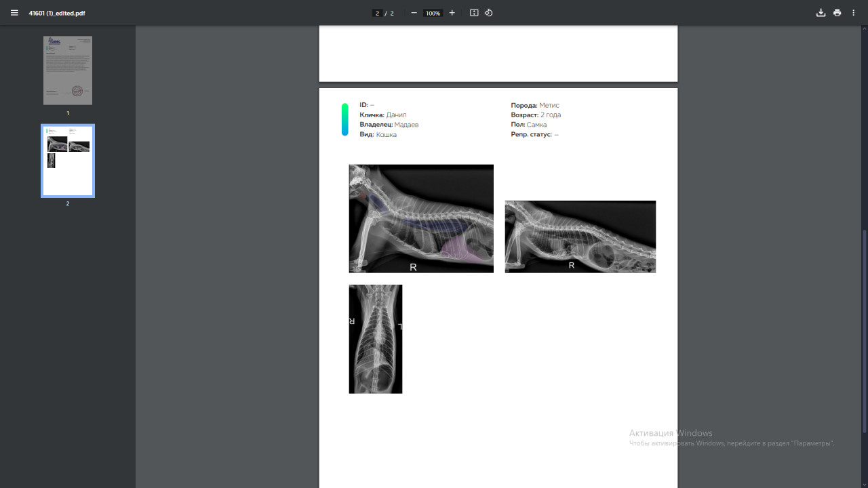Click the green-blue gradient bar beside ID
The width and height of the screenshot is (868, 488).
(x=345, y=119)
